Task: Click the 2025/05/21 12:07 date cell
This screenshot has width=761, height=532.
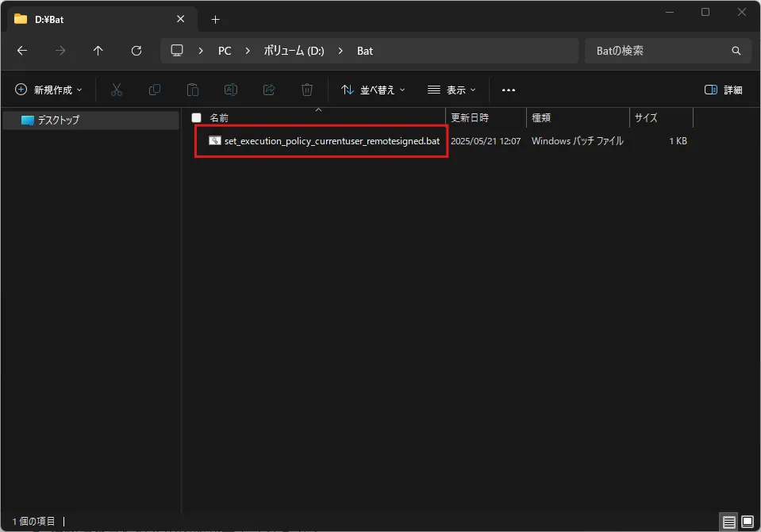Action: 486,141
